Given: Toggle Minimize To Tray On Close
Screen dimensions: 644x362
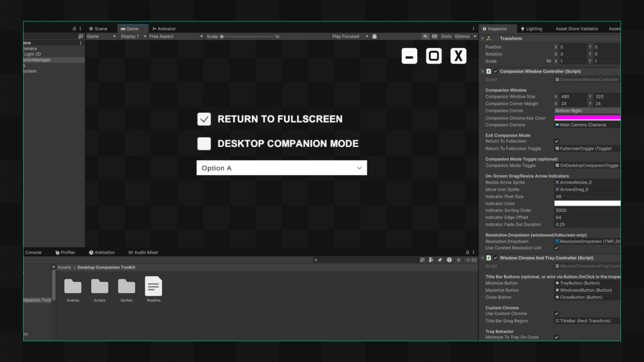Looking at the screenshot, I should (557, 337).
